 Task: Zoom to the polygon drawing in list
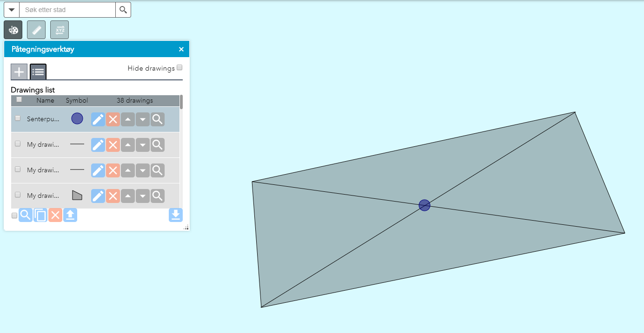[x=158, y=196]
